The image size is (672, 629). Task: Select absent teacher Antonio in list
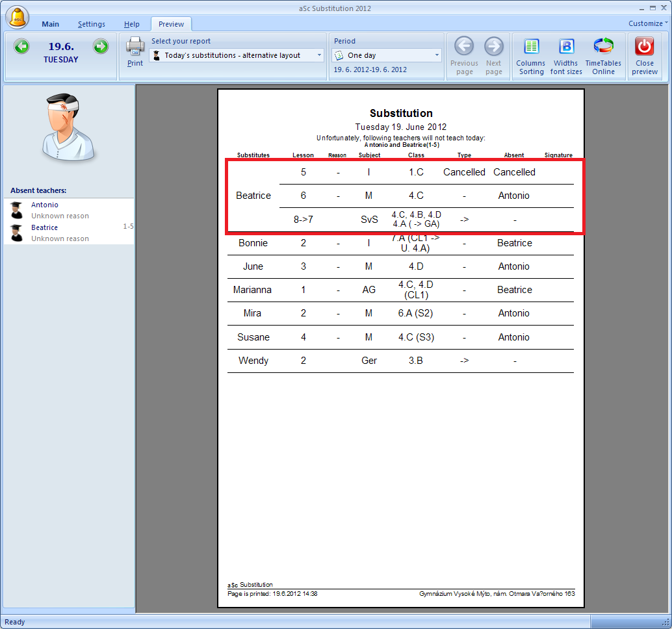(x=44, y=205)
